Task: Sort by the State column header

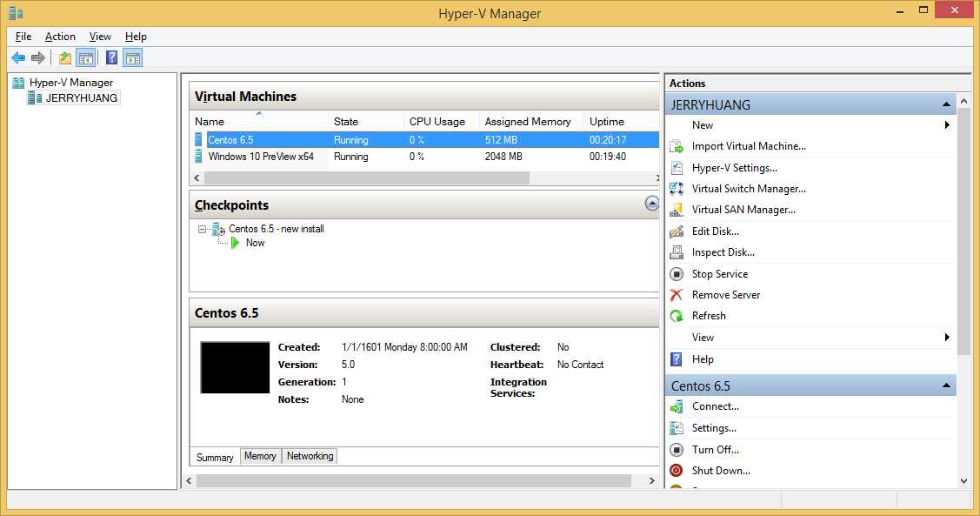Action: tap(366, 121)
